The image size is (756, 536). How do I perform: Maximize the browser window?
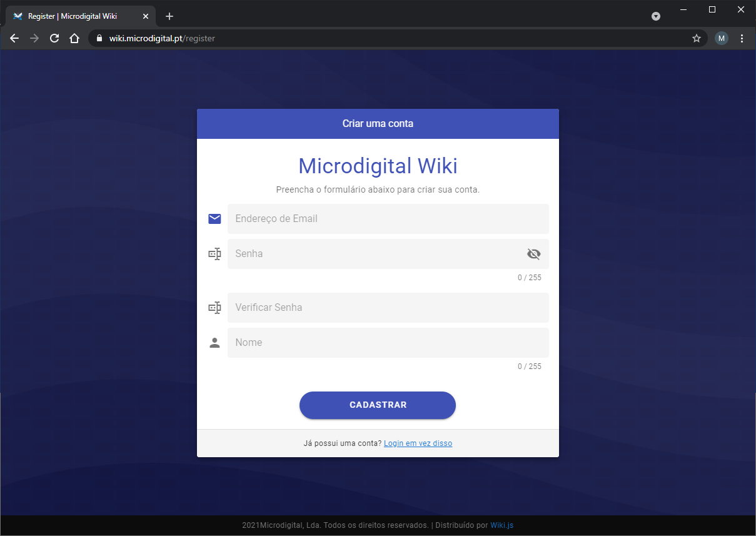[712, 9]
